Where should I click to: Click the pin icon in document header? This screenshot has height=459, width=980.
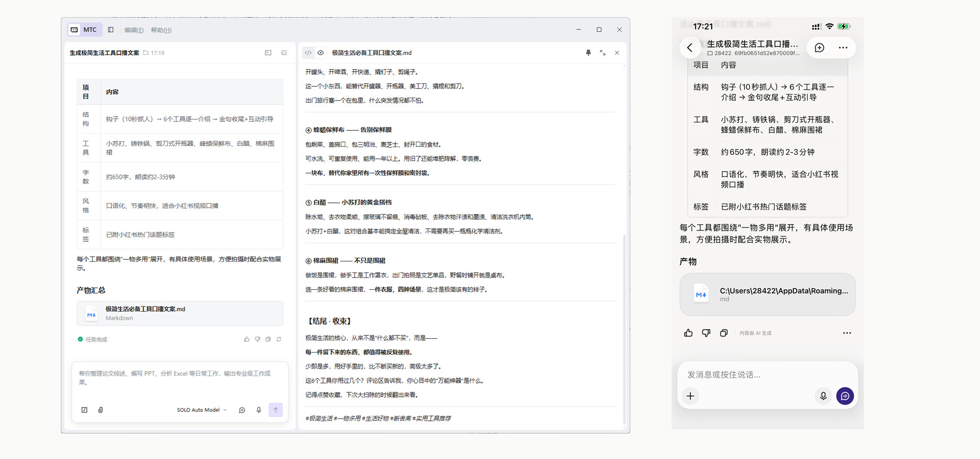pos(588,52)
